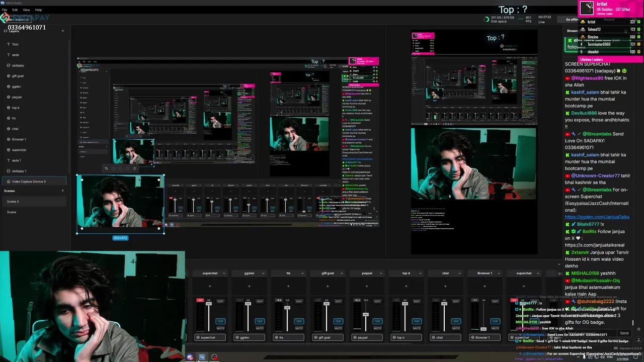Click the paypal volume fader handle
The height and width of the screenshot is (362, 644).
(366, 315)
